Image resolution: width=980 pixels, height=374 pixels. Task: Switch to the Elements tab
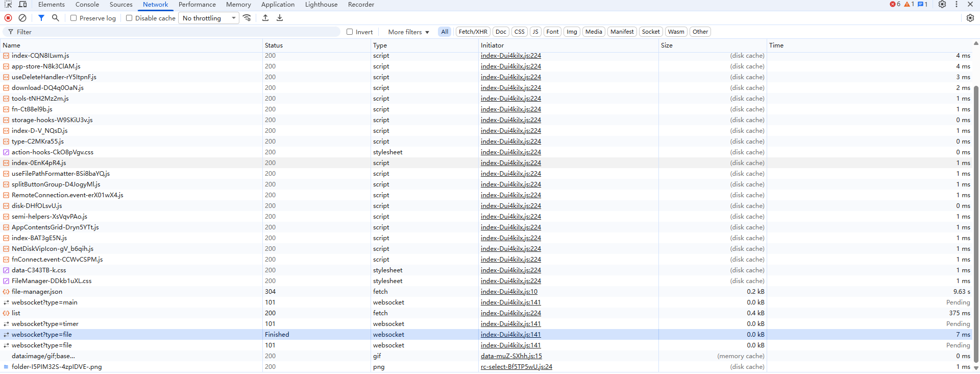(x=52, y=5)
